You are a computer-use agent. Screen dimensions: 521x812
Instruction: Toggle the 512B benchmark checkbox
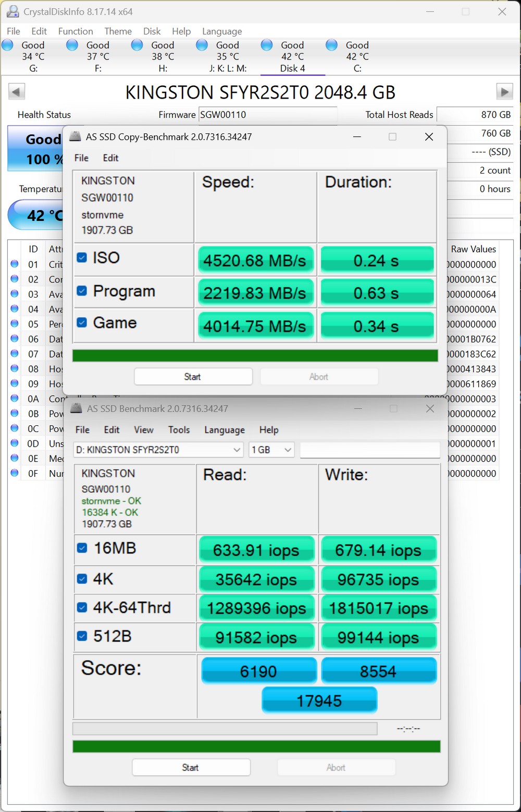click(82, 636)
